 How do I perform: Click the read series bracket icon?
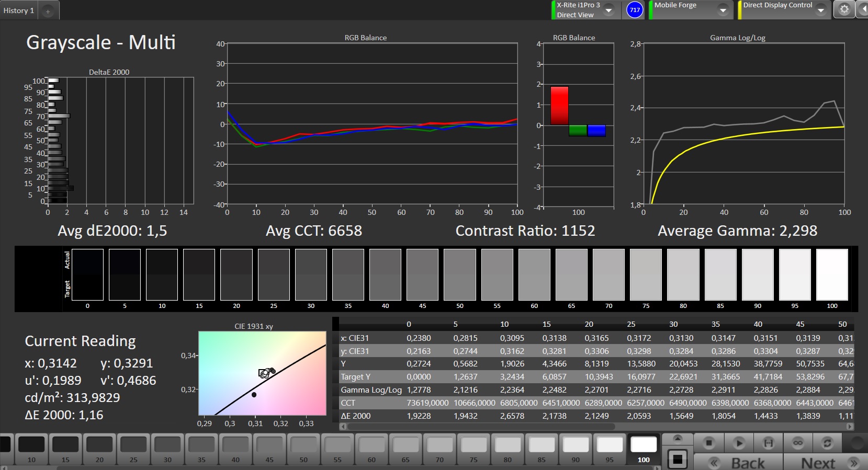[x=768, y=443]
